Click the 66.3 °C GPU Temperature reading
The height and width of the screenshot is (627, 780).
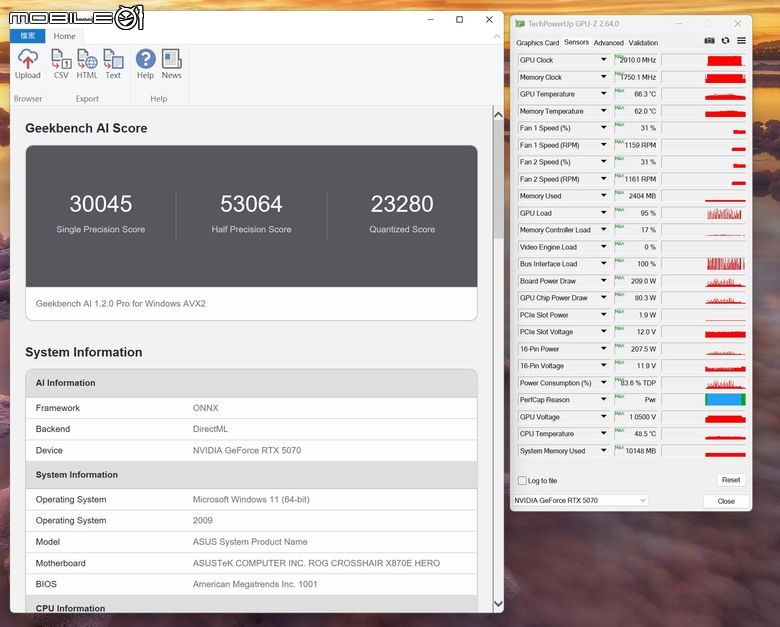645,94
